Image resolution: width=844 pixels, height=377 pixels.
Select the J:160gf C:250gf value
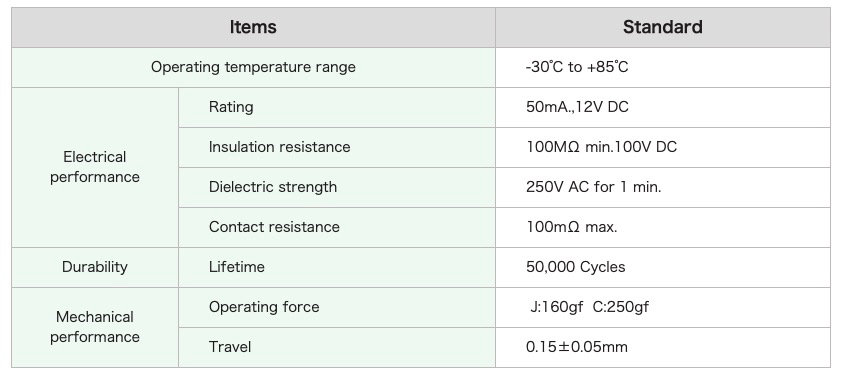coord(589,307)
